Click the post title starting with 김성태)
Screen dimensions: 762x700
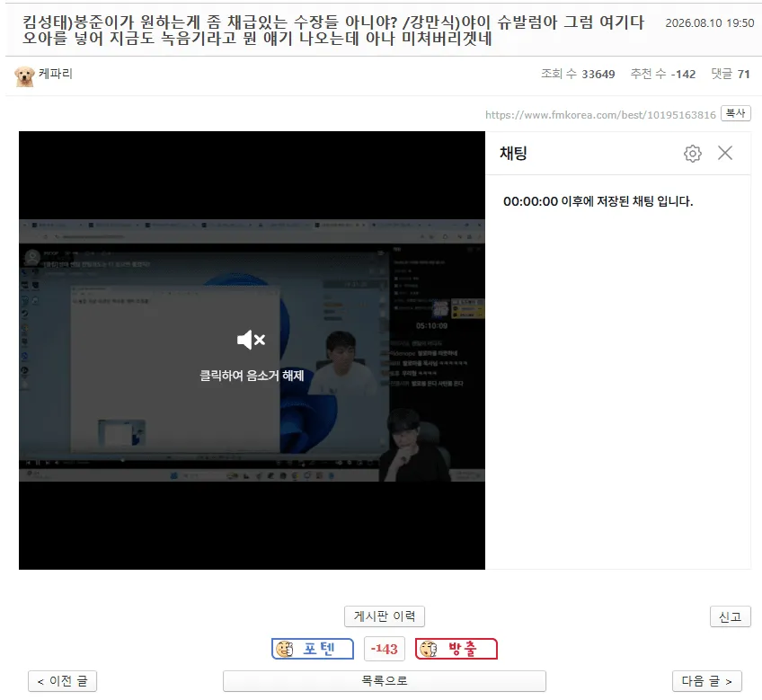click(x=333, y=31)
